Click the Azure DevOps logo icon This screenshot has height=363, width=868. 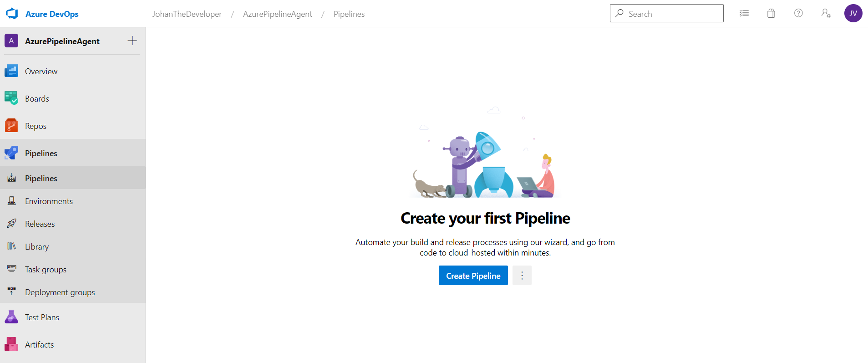[x=12, y=14]
